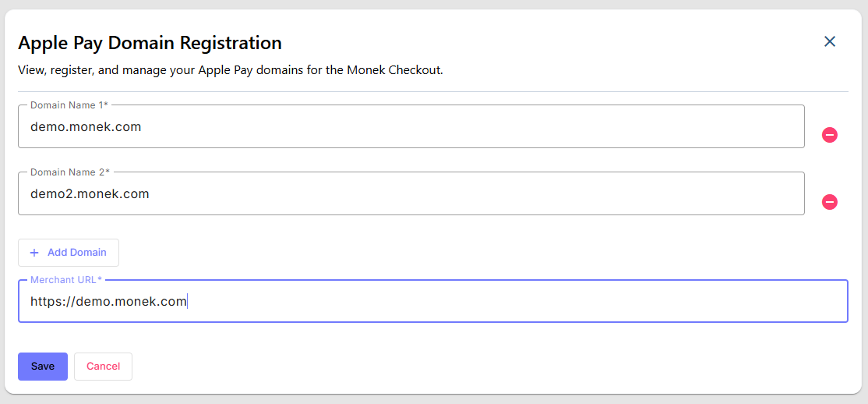Delete Domain Name 2 via minus icon
The height and width of the screenshot is (404, 868).
pos(830,203)
